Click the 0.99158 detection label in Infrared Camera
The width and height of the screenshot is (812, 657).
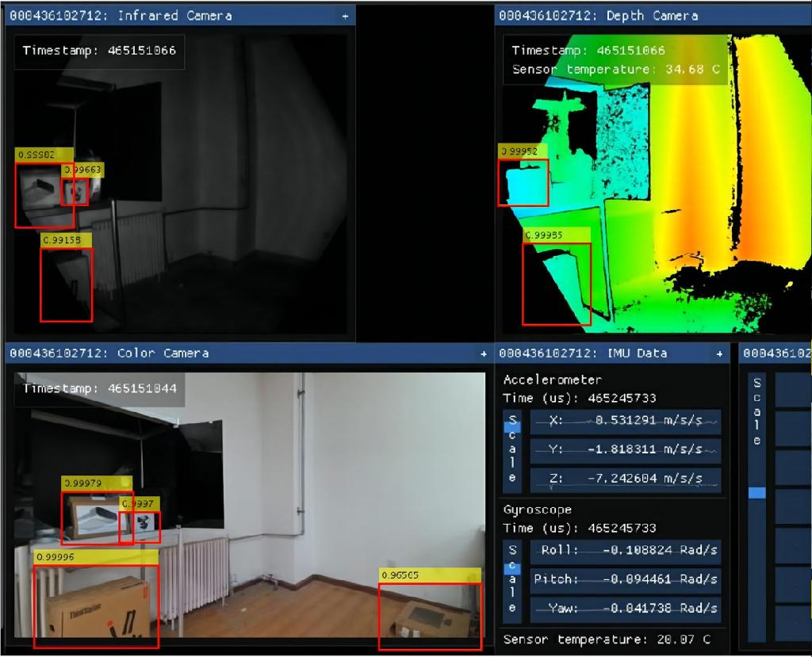pos(66,239)
